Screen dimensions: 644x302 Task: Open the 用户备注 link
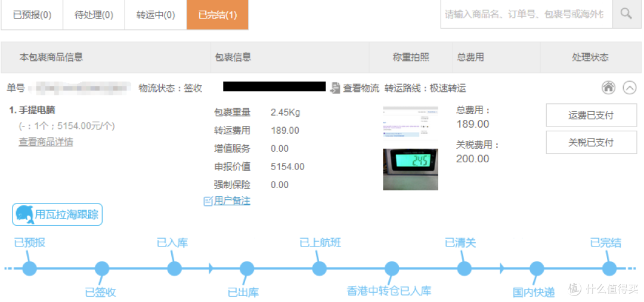(x=232, y=201)
